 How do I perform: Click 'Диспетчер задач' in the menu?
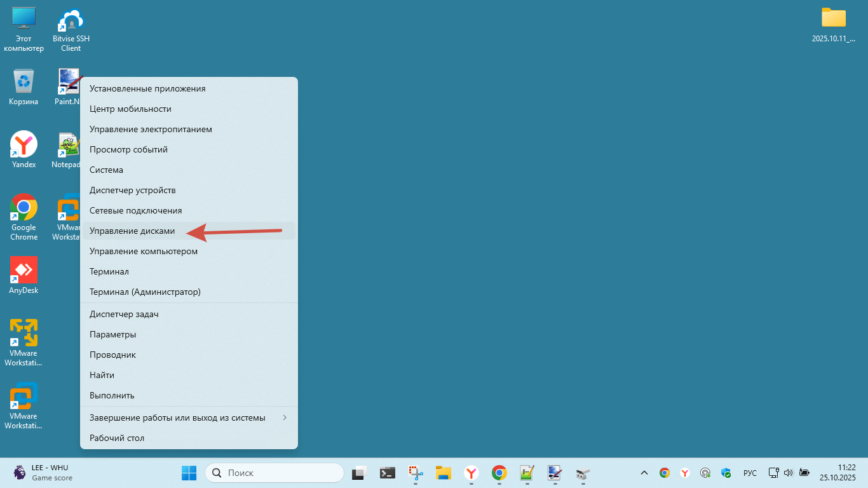click(124, 314)
